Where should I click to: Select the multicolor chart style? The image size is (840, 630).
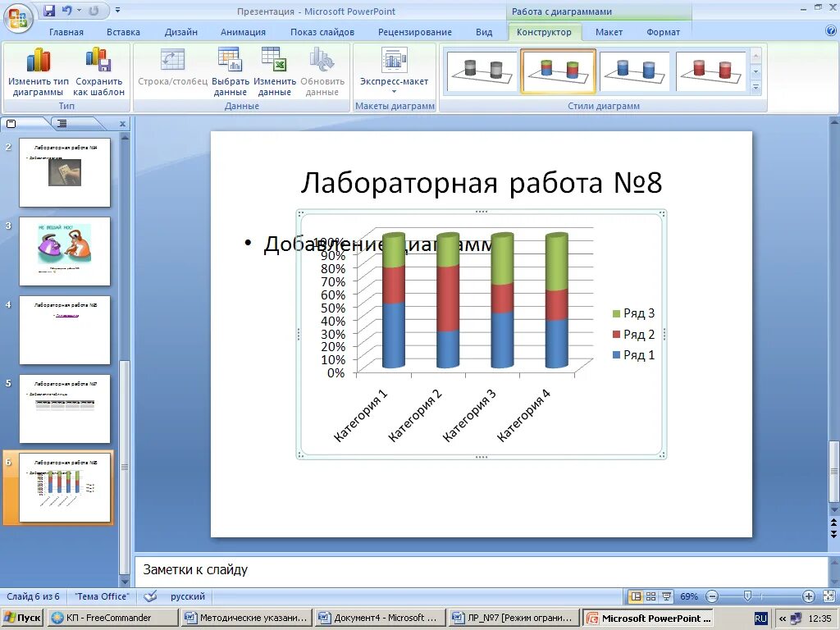pyautogui.click(x=558, y=72)
